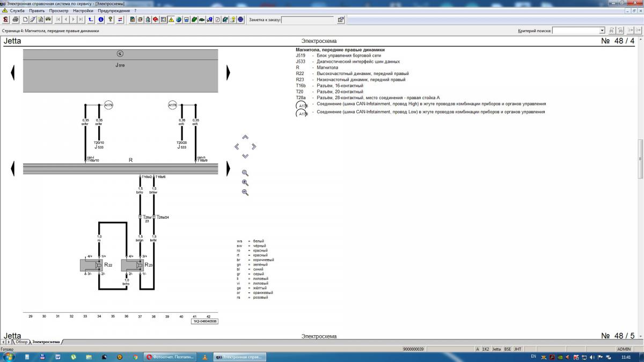
Task: Click right black triangle beside J519 block
Action: pyautogui.click(x=229, y=72)
